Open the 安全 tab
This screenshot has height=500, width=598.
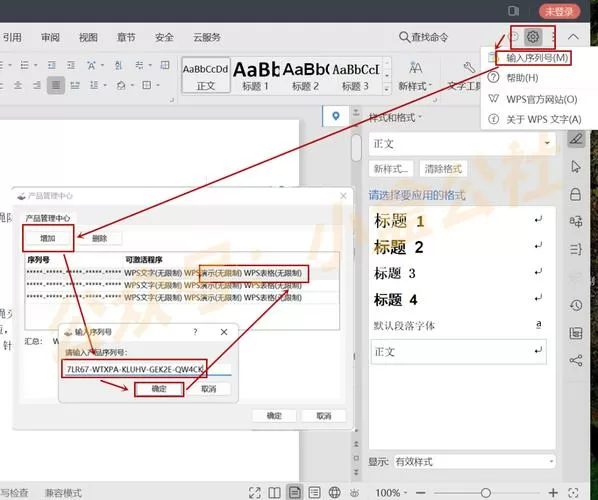click(x=164, y=37)
